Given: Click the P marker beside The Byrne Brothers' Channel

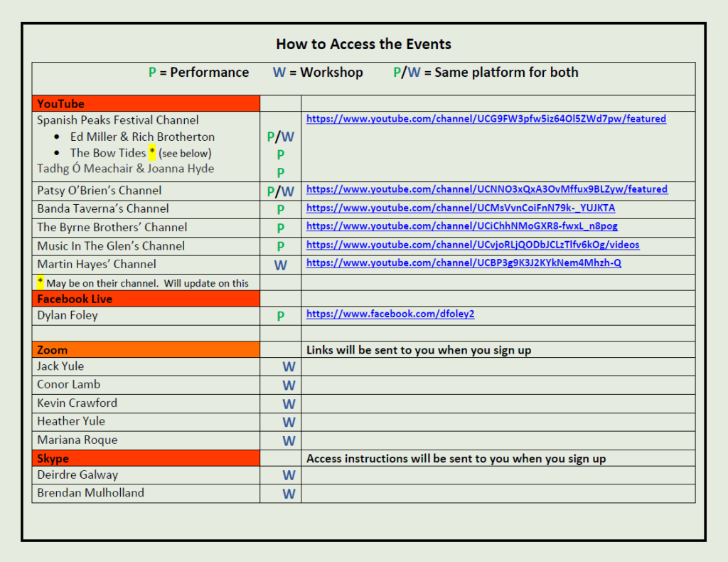Looking at the screenshot, I should pyautogui.click(x=280, y=228).
